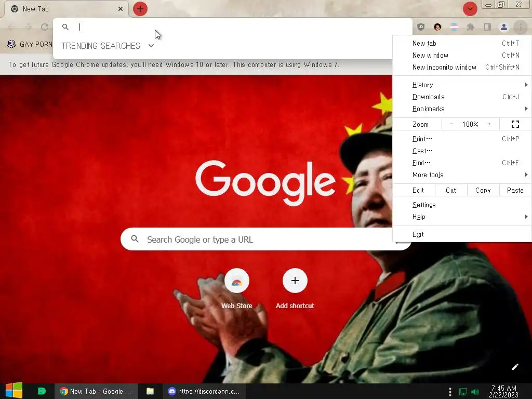Viewport: 532px width, 399px height.
Task: Open the Windows Start button
Action: (14, 391)
